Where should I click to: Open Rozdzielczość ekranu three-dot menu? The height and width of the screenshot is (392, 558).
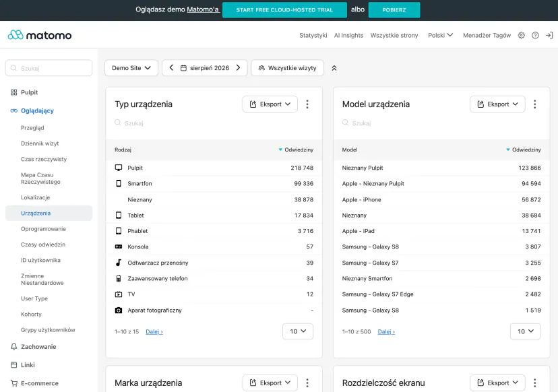coord(534,383)
